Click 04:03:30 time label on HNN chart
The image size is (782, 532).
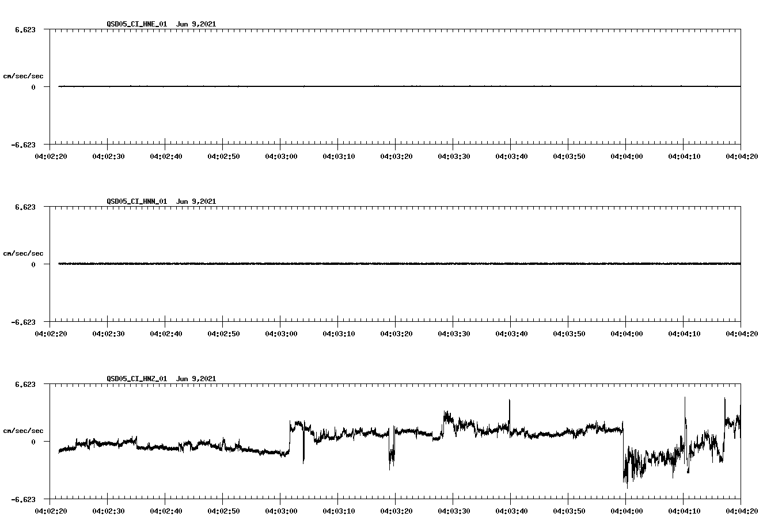click(x=453, y=333)
